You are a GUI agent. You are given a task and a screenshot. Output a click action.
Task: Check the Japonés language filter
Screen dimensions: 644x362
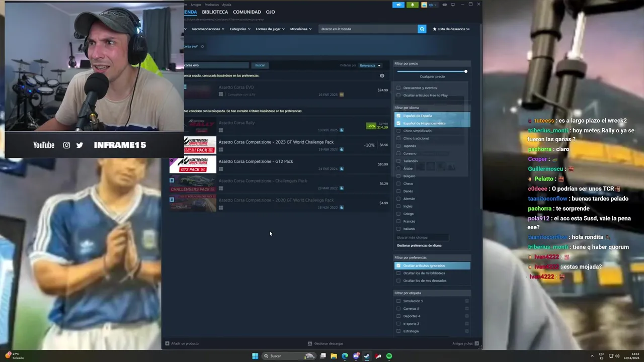pos(398,146)
